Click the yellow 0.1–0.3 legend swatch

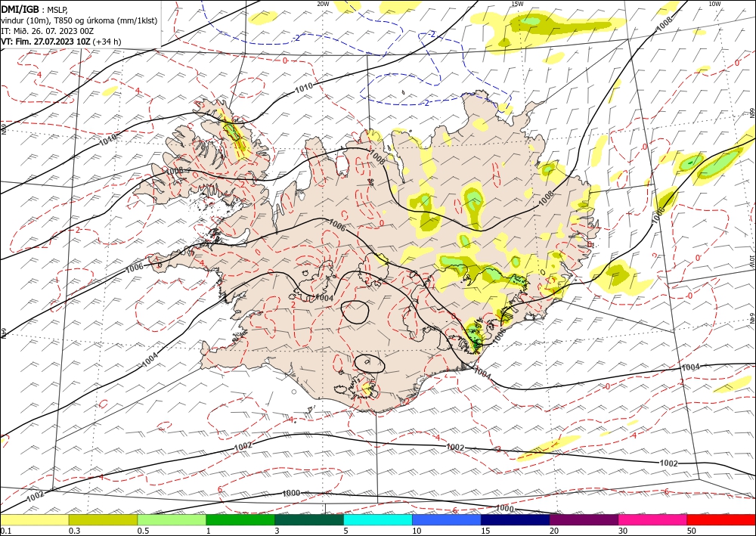34,519
